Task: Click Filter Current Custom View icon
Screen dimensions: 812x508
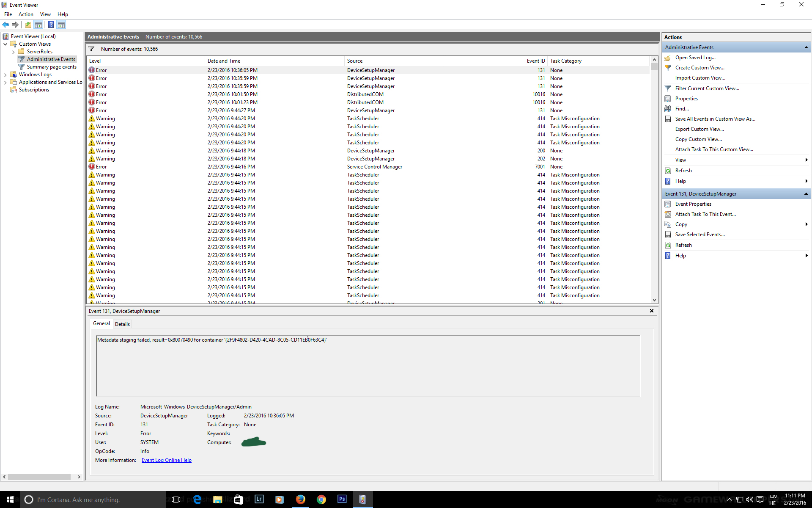Action: (668, 88)
